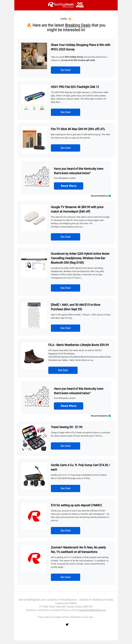The height and width of the screenshot is (644, 132).
Task: Open the Breaking Deals link in the heading
Action: point(77,25)
